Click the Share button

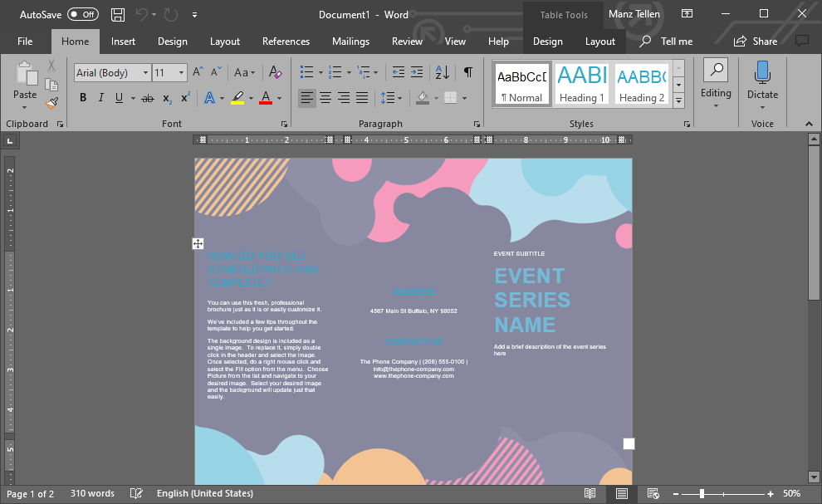coord(754,42)
